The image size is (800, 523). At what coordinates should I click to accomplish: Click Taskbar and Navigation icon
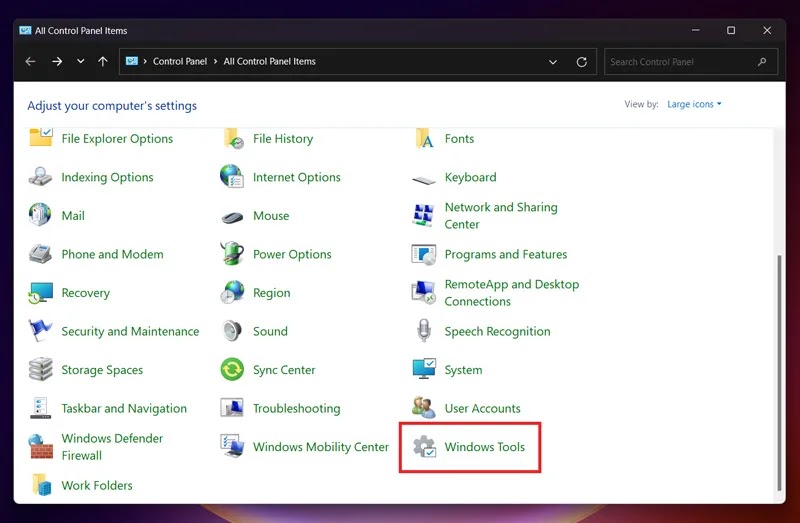pos(40,408)
